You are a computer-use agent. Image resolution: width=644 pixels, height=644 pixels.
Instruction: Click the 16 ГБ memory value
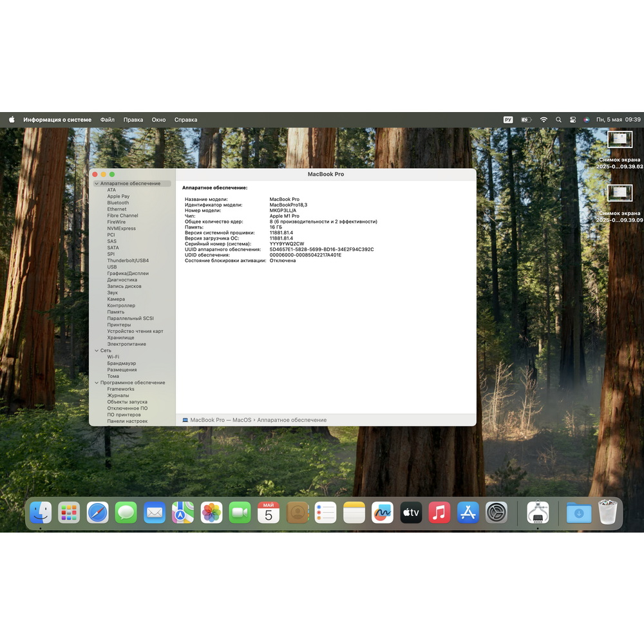276,227
